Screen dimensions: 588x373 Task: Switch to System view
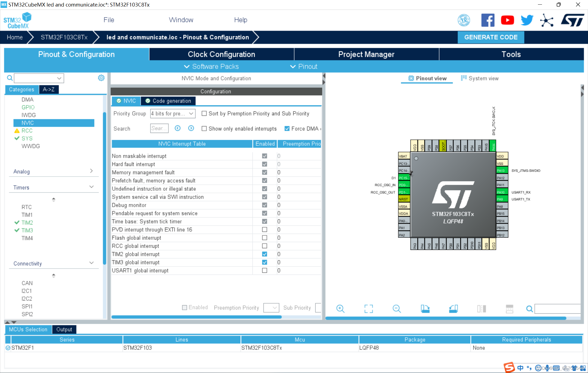pos(480,78)
